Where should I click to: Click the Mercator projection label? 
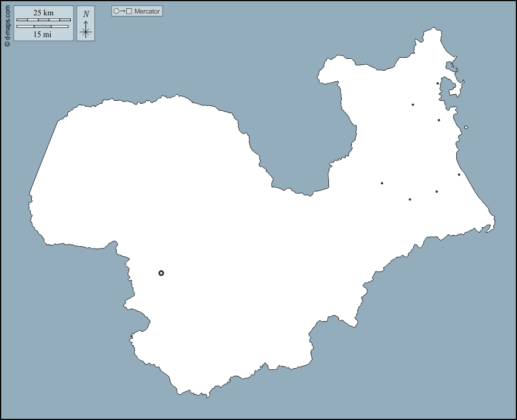[147, 11]
